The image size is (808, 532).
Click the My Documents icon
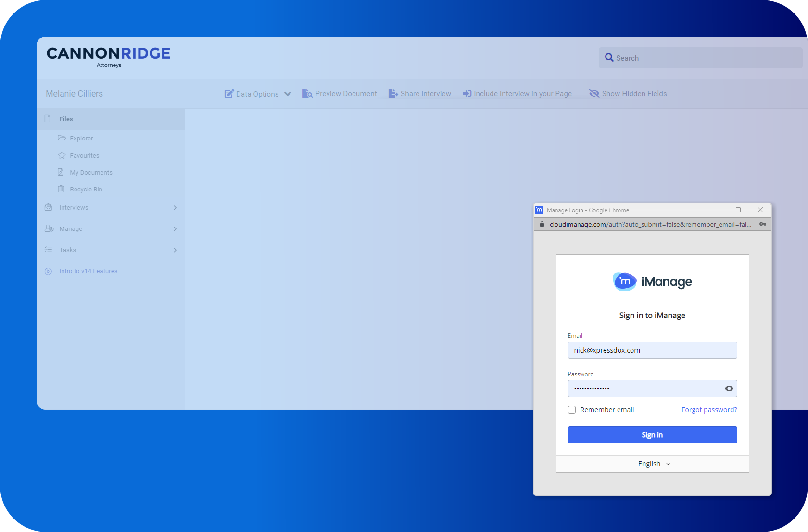pyautogui.click(x=61, y=172)
